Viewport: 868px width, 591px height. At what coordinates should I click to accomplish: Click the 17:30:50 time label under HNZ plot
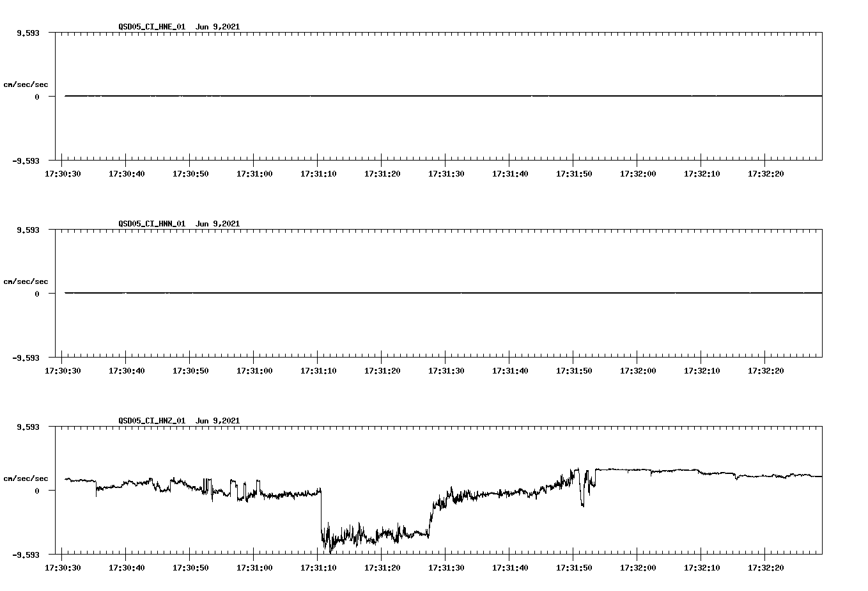[x=190, y=568]
